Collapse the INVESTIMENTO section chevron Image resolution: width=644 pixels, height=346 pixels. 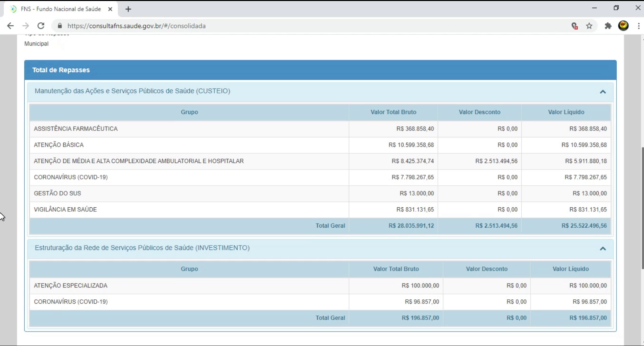point(603,249)
